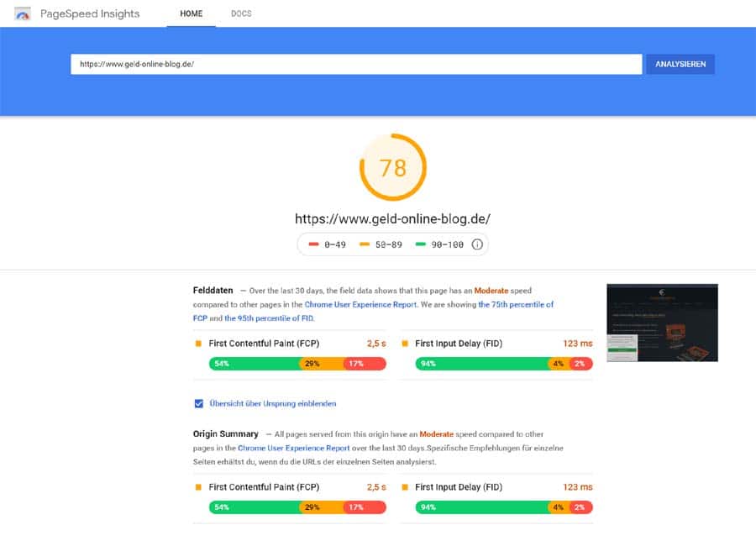Click the URL input field
This screenshot has width=756, height=546.
pos(356,64)
